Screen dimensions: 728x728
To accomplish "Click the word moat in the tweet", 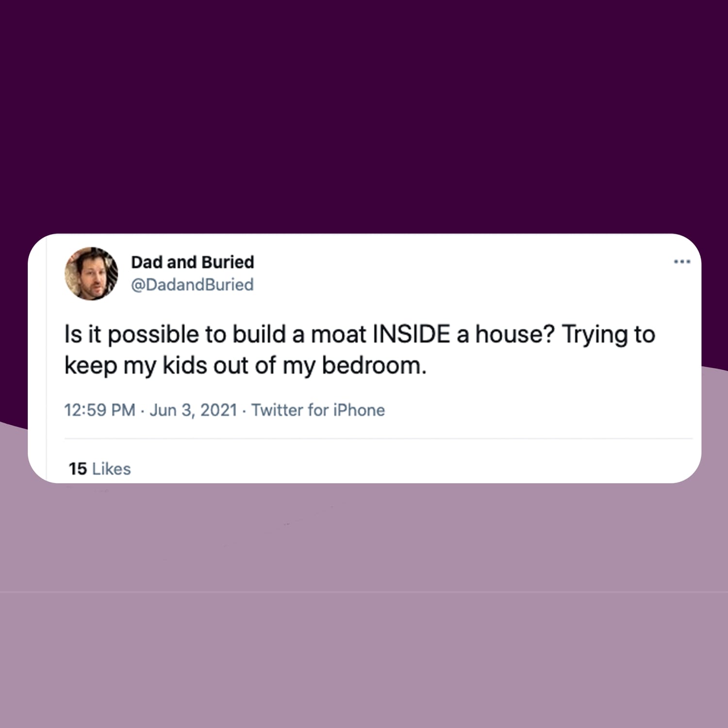I will click(x=338, y=334).
